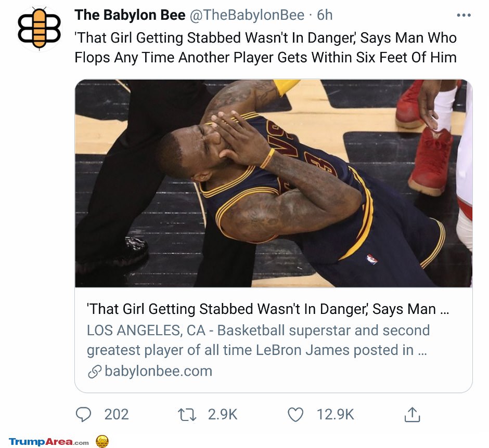Open the LOS ANGELES article description text

258,340
